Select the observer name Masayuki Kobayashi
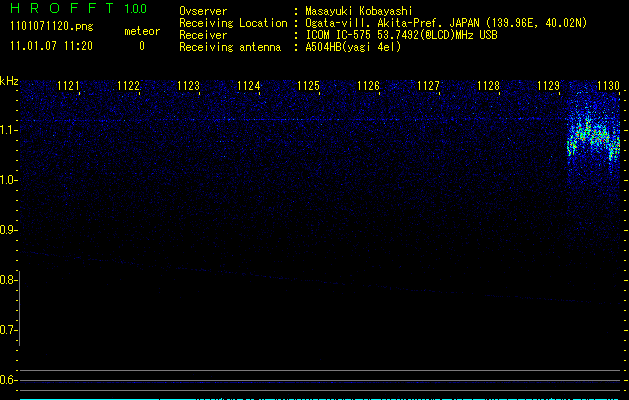The image size is (629, 400). [x=359, y=11]
